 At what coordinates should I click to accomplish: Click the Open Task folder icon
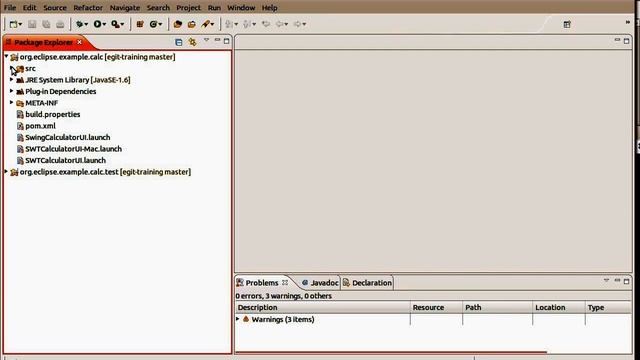191,24
